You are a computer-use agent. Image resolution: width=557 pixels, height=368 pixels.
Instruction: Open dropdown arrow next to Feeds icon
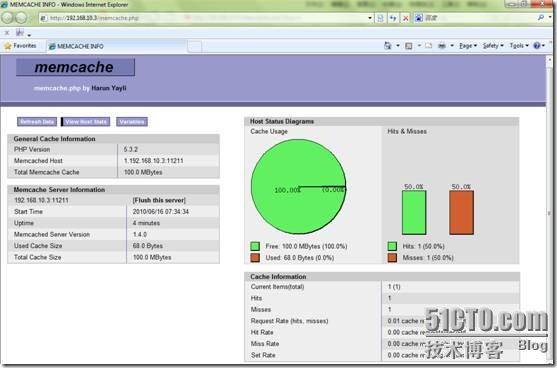(419, 46)
